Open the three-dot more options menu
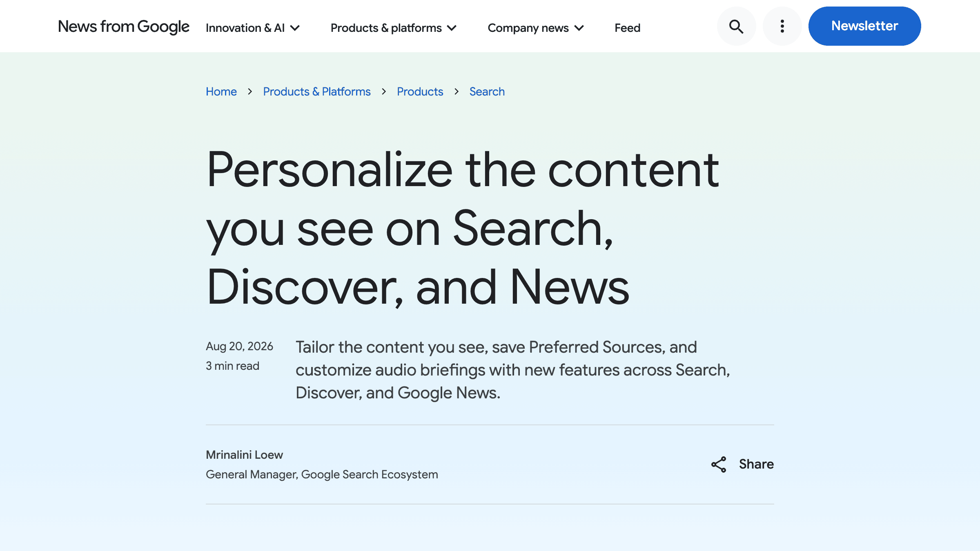Screen dimensions: 980x551 click(x=782, y=26)
